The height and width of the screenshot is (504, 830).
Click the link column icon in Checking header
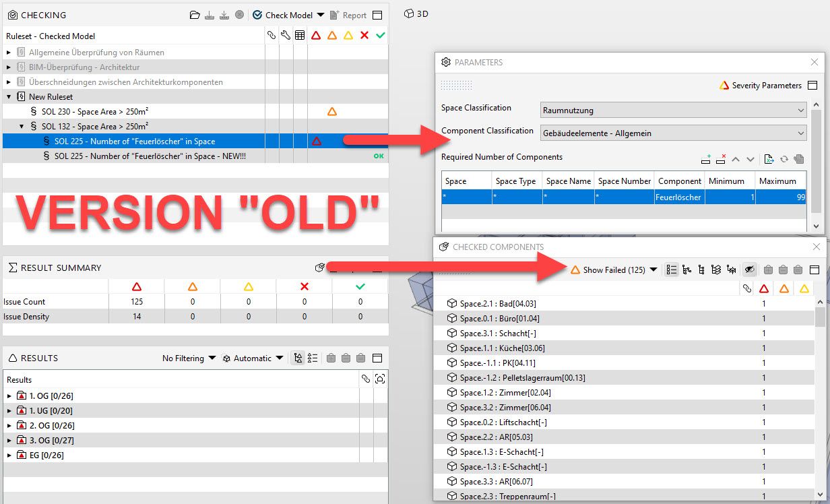point(272,36)
